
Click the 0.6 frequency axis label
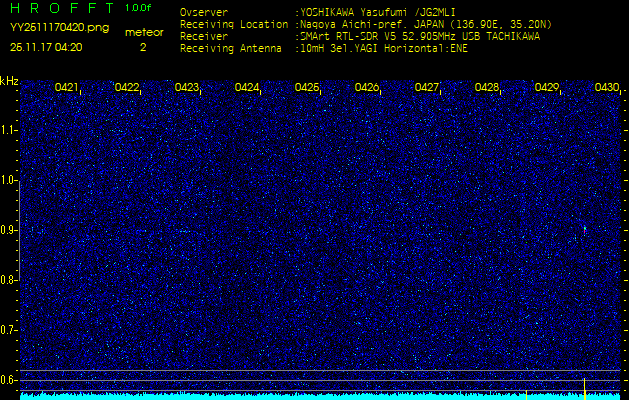click(x=9, y=379)
